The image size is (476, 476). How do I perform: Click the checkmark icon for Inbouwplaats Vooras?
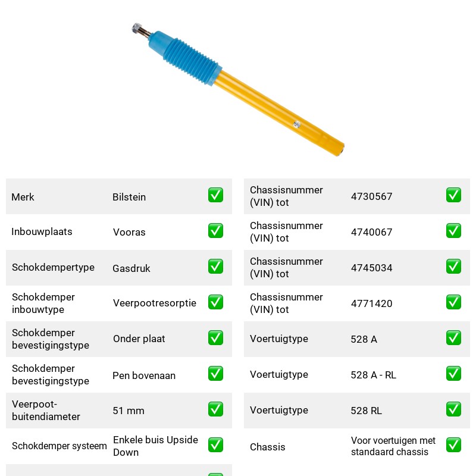(215, 231)
